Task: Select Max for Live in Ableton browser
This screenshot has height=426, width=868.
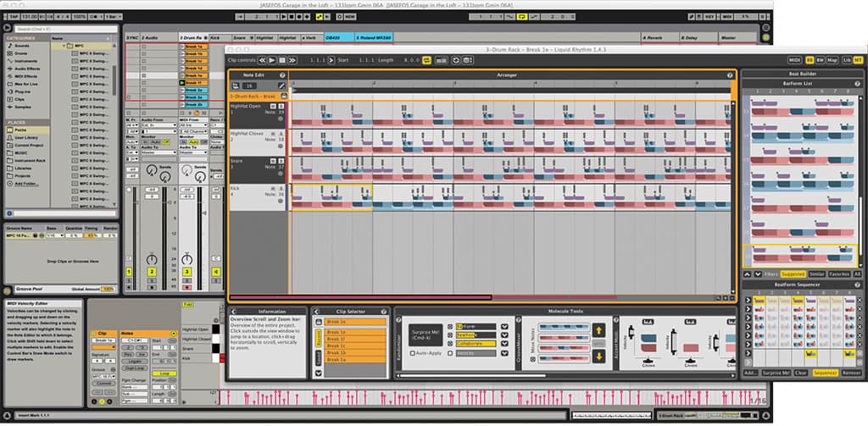Action: click(x=27, y=83)
